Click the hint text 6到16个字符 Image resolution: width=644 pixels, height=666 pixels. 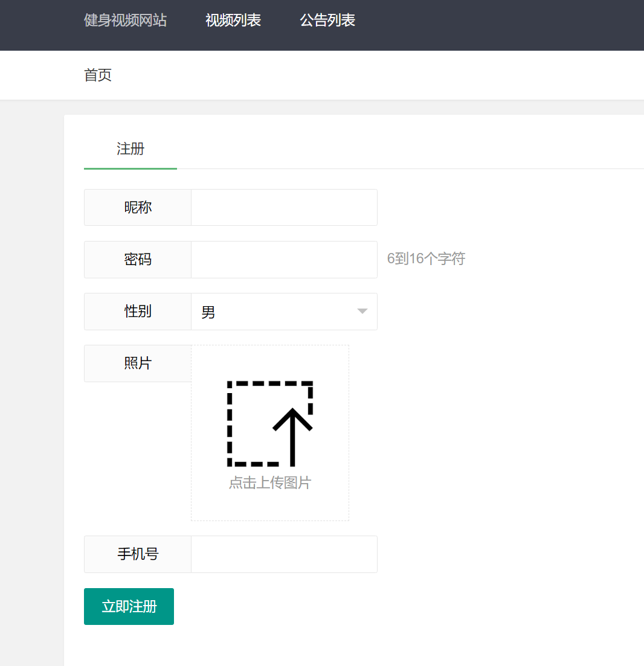[x=426, y=258]
